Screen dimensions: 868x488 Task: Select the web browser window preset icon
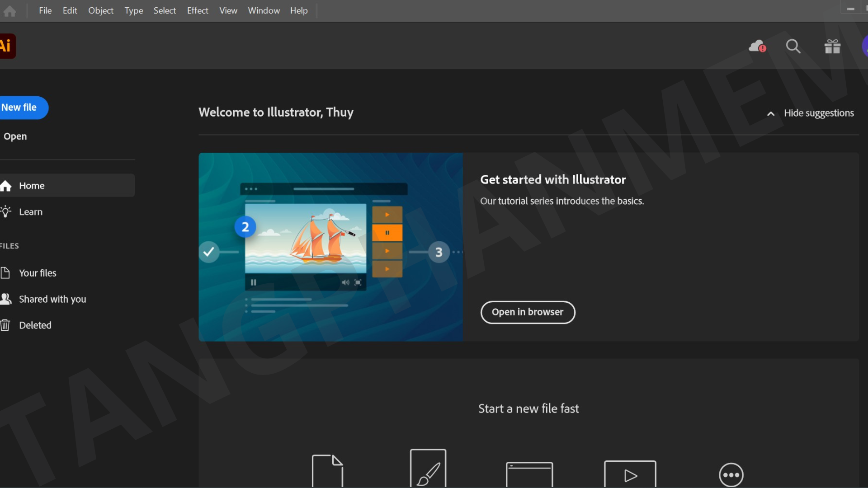pyautogui.click(x=529, y=474)
